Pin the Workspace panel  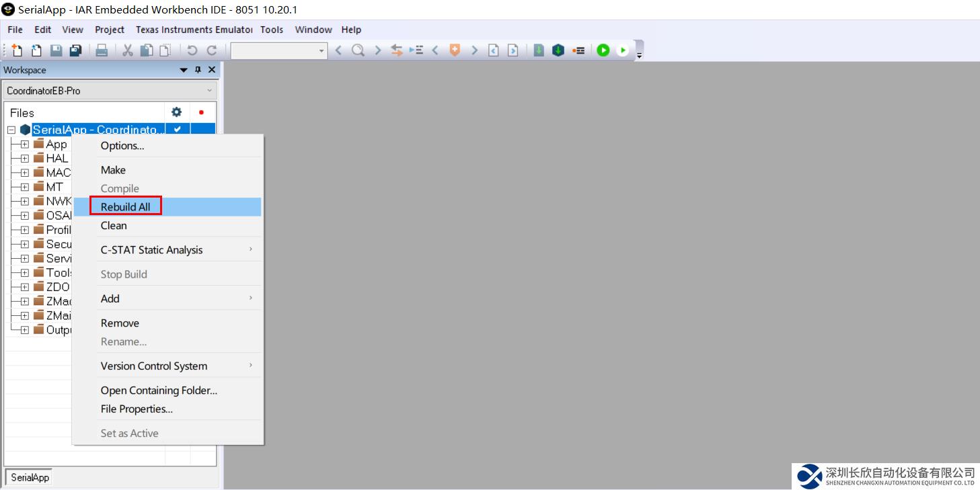[198, 70]
